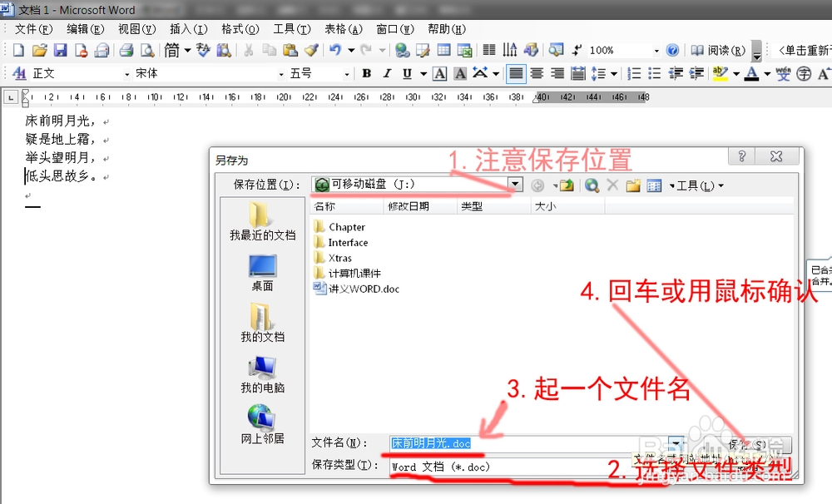The width and height of the screenshot is (832, 504).
Task: Open the font color dropdown arrow
Action: point(767,74)
